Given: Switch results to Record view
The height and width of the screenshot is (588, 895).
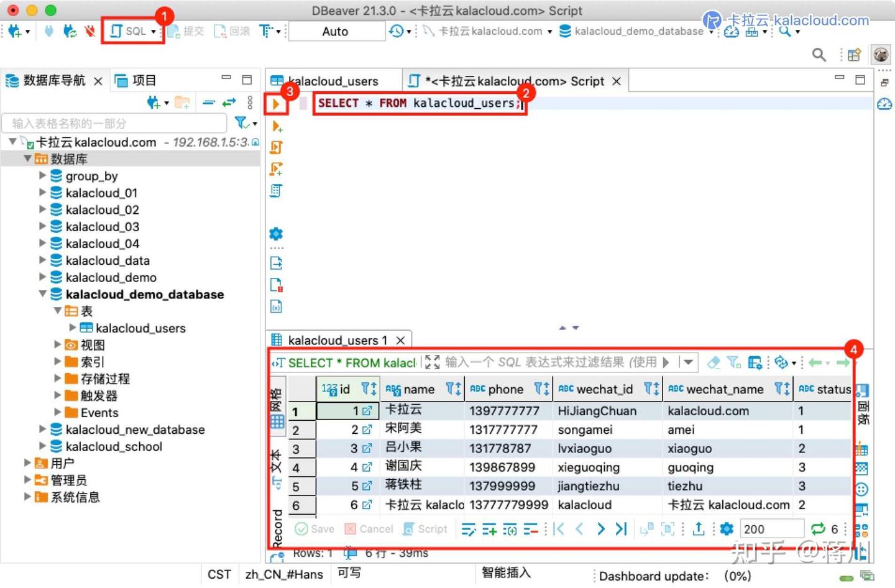Looking at the screenshot, I should pyautogui.click(x=277, y=525).
